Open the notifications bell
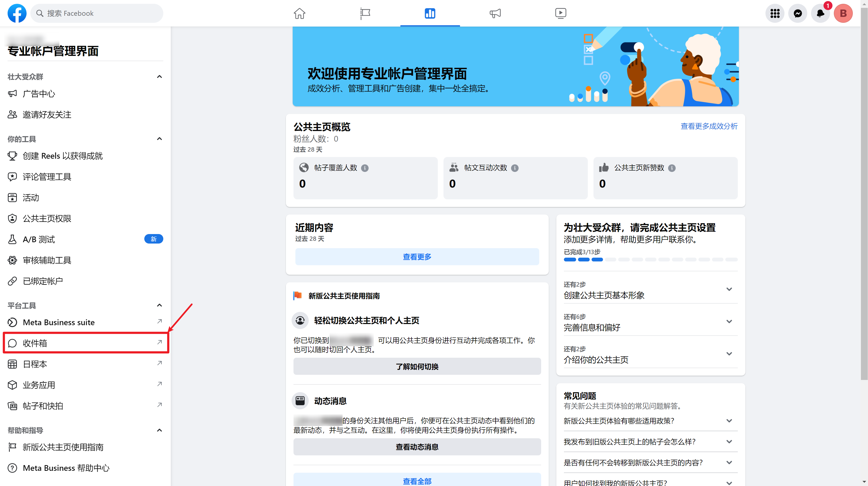 tap(820, 13)
